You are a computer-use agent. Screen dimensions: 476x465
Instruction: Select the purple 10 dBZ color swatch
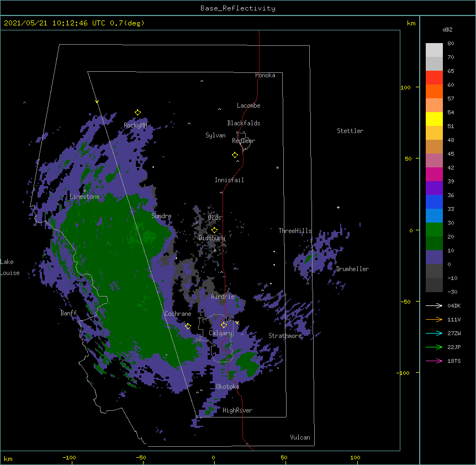point(434,257)
